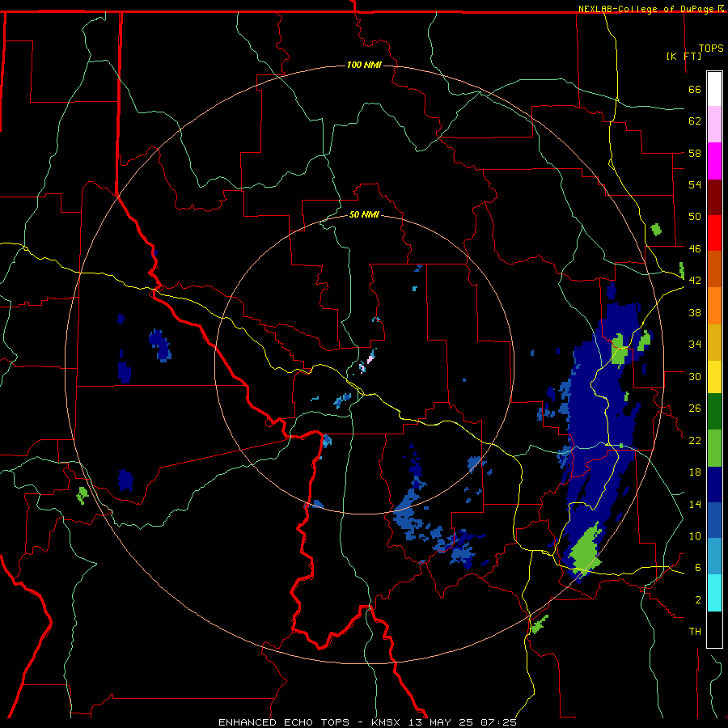Click the yellow 30 K FT legend swatch
728x728 pixels.
point(714,377)
